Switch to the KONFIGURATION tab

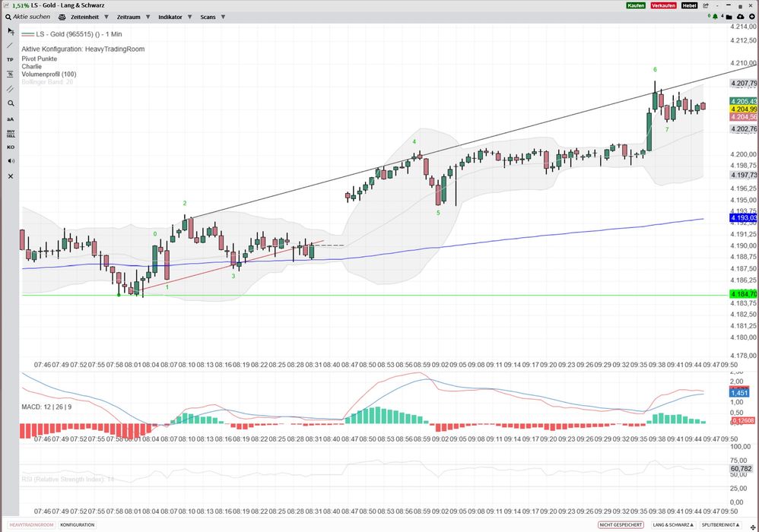pyautogui.click(x=77, y=525)
